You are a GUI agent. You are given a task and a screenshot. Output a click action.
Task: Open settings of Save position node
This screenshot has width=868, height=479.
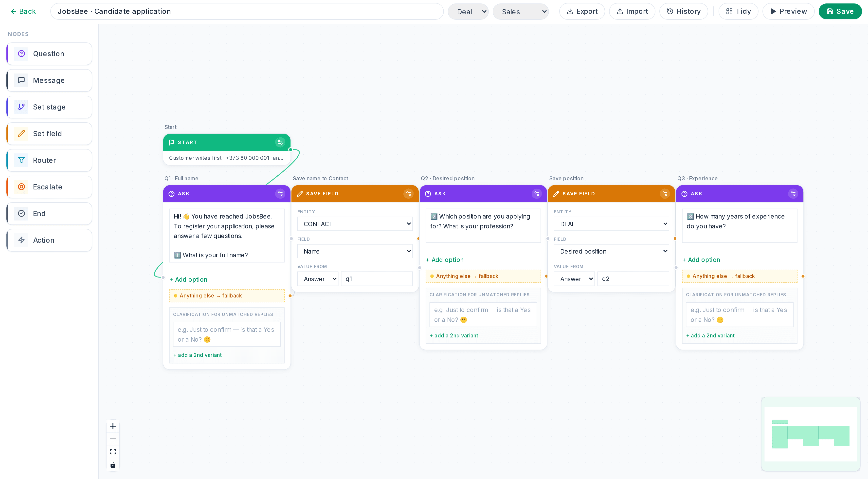pyautogui.click(x=665, y=193)
